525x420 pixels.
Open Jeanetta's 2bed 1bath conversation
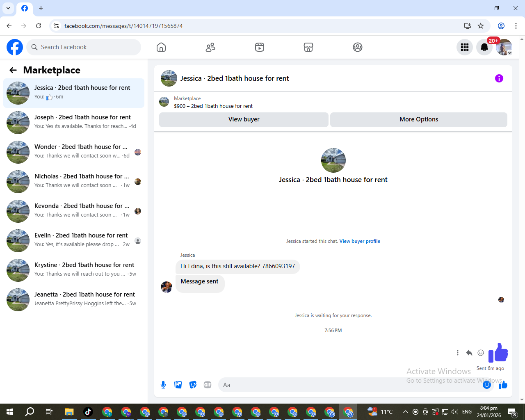tap(74, 300)
